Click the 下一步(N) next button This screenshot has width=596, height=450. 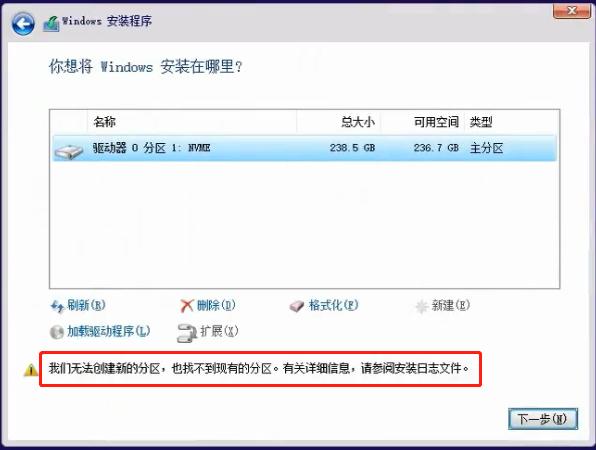coord(543,419)
